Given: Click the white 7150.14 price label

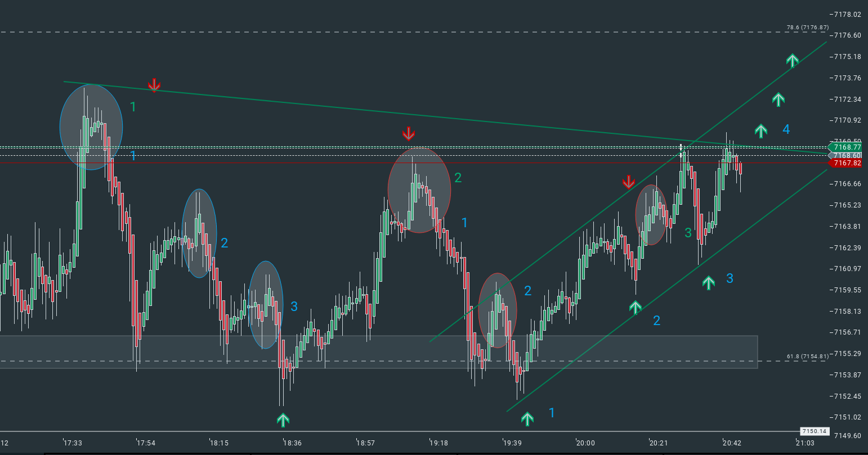Looking at the screenshot, I should tap(813, 431).
